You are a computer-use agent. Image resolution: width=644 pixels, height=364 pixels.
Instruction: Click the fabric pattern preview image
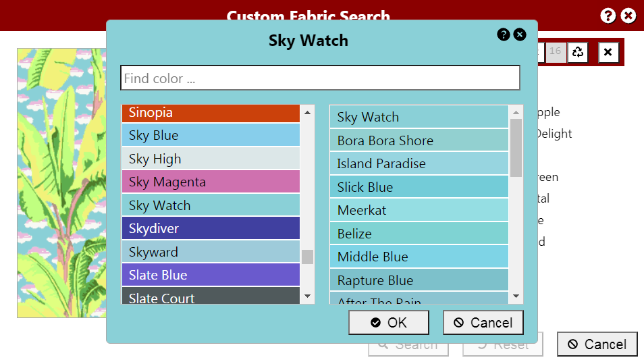pos(61,183)
